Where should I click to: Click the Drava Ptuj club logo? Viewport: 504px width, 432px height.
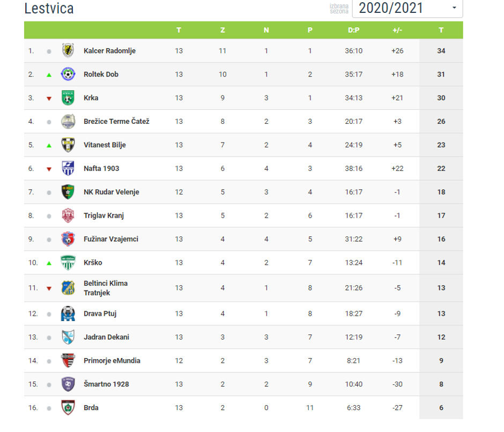click(x=68, y=314)
